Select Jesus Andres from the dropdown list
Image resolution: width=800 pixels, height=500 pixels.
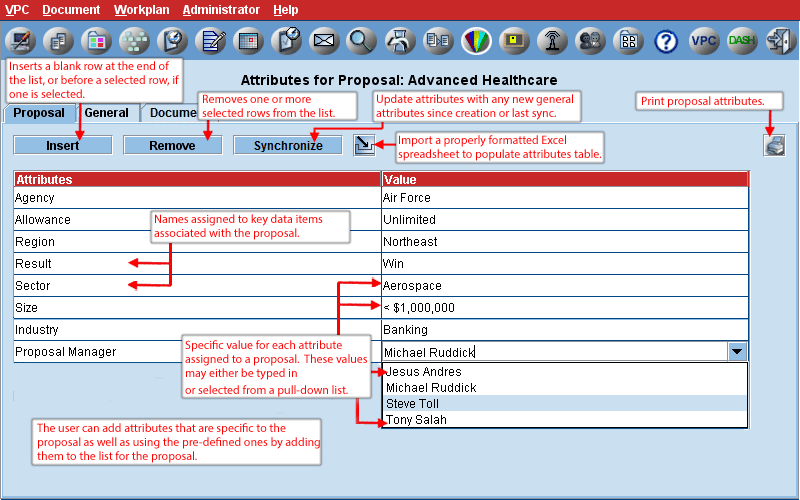[x=565, y=371]
